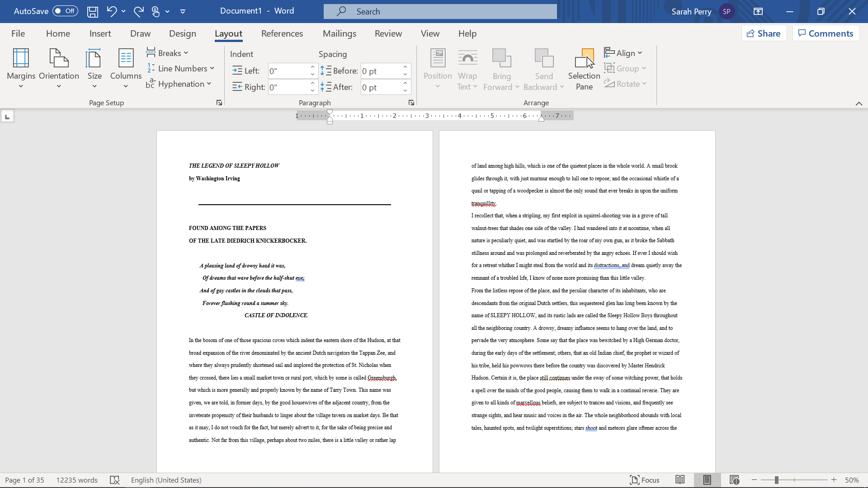The height and width of the screenshot is (488, 868).
Task: Expand the Line Numbers dropdown
Action: click(181, 68)
